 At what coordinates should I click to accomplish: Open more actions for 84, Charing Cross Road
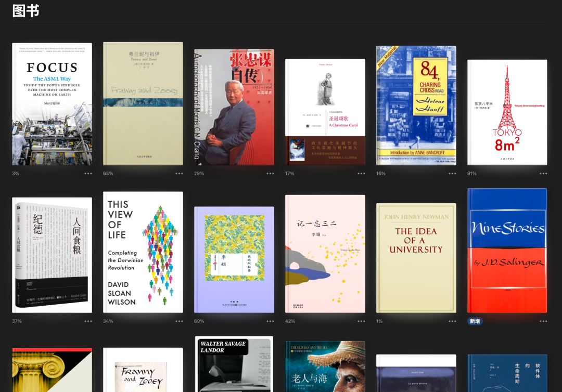pos(452,174)
